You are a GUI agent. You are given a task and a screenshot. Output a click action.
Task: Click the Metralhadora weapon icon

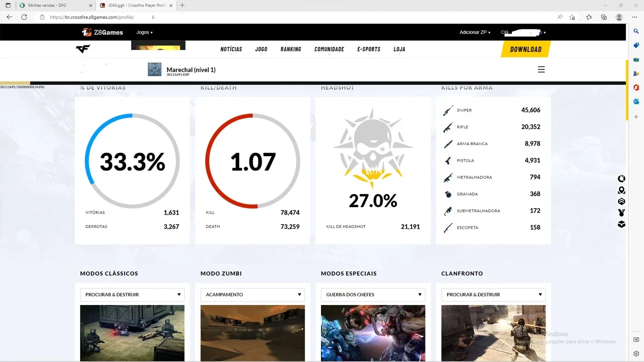448,177
